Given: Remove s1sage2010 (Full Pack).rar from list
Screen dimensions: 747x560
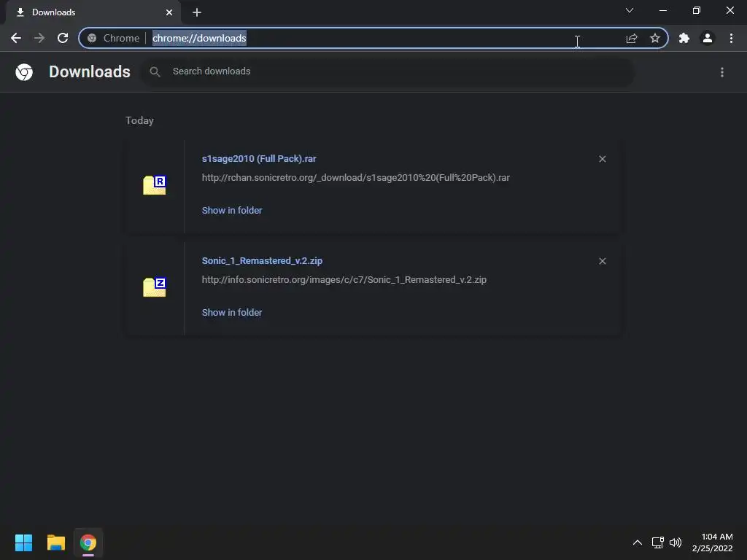Looking at the screenshot, I should point(602,159).
